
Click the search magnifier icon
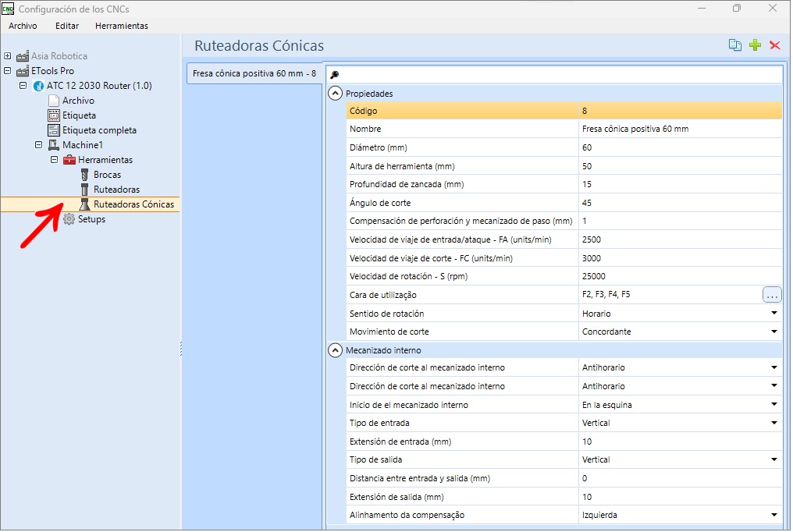tap(334, 75)
